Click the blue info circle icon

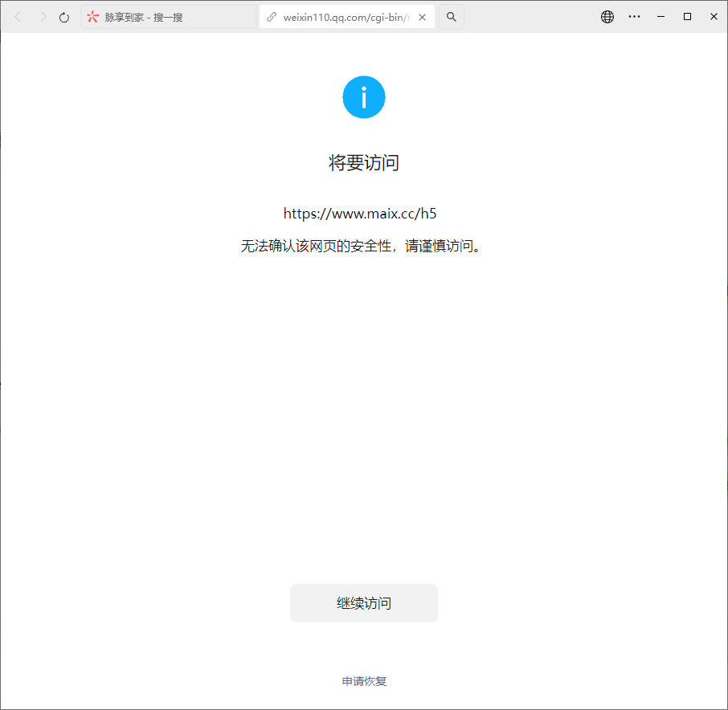coord(363,97)
